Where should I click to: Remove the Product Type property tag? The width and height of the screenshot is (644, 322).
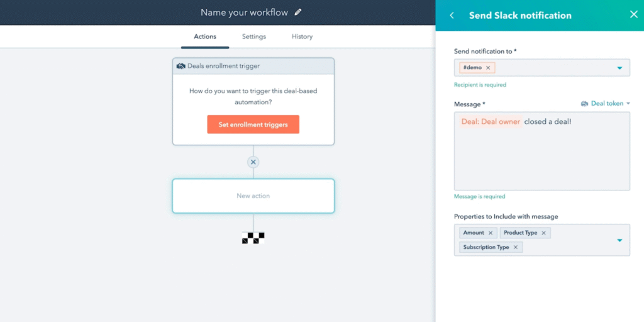click(543, 233)
